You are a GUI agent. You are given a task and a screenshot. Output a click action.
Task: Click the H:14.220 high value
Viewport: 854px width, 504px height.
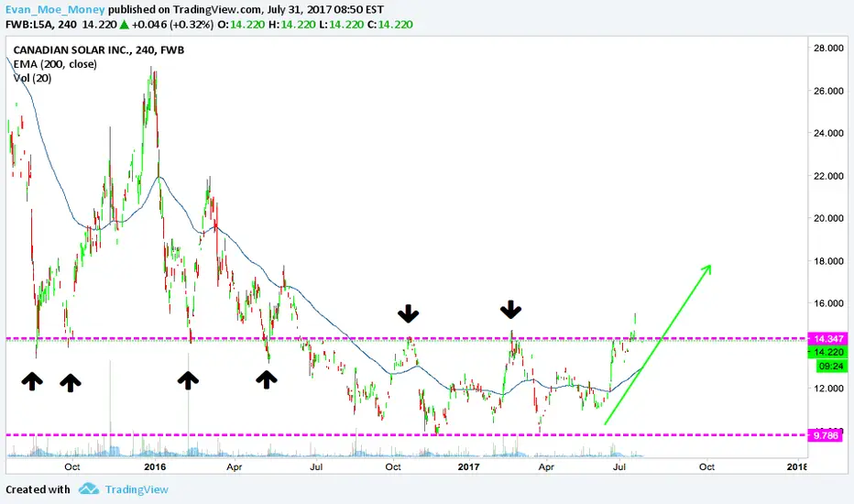point(292,25)
